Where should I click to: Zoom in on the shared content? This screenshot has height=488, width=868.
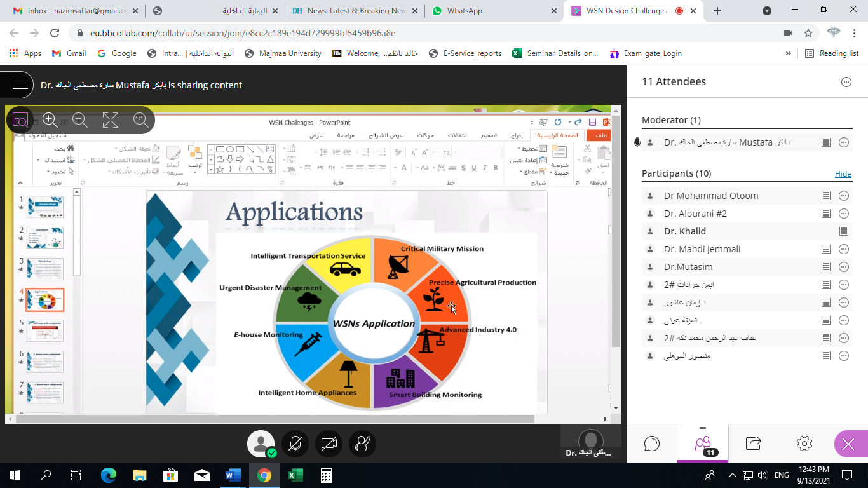[x=50, y=119]
